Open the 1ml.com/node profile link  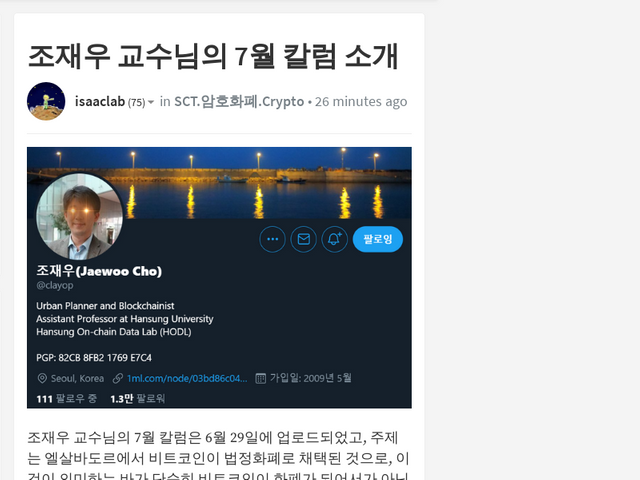[187, 378]
